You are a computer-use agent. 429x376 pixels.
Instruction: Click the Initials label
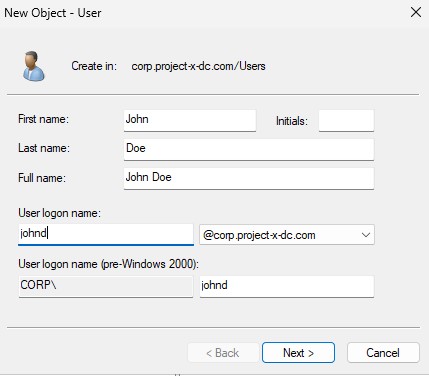coord(292,121)
